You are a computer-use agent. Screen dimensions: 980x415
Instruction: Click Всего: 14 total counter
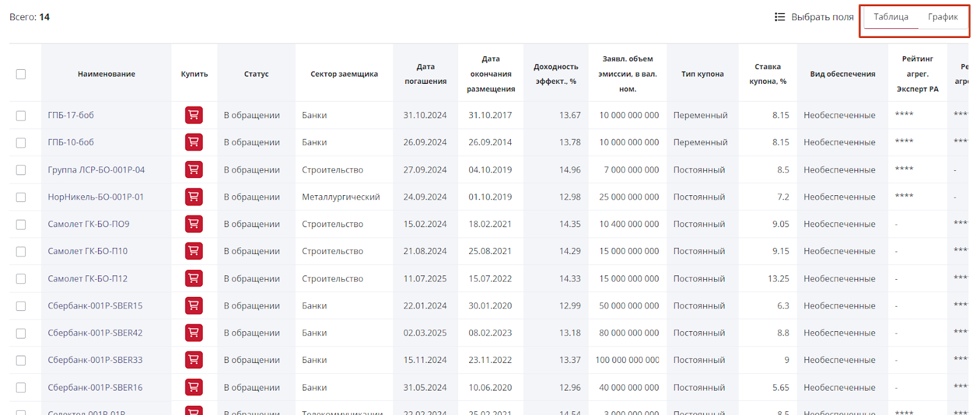click(29, 17)
